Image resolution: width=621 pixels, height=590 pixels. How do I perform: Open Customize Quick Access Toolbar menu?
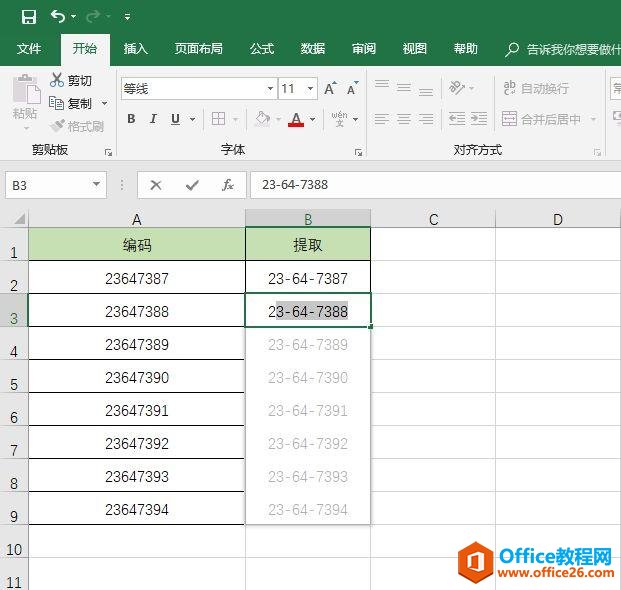pos(127,17)
